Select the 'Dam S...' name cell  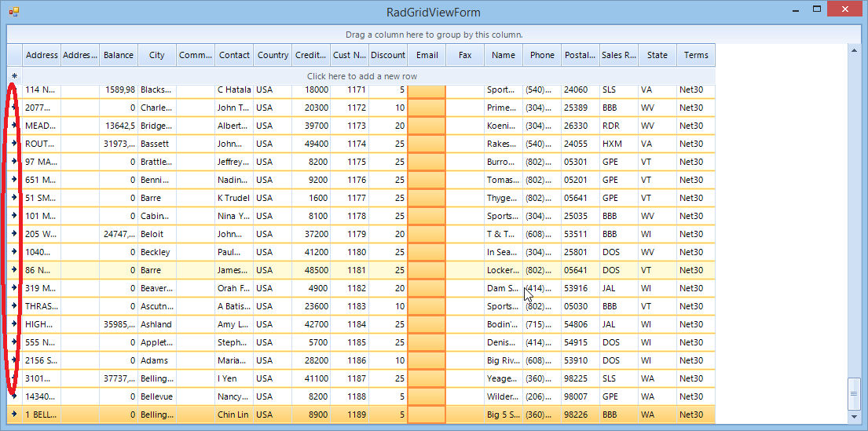pyautogui.click(x=504, y=288)
